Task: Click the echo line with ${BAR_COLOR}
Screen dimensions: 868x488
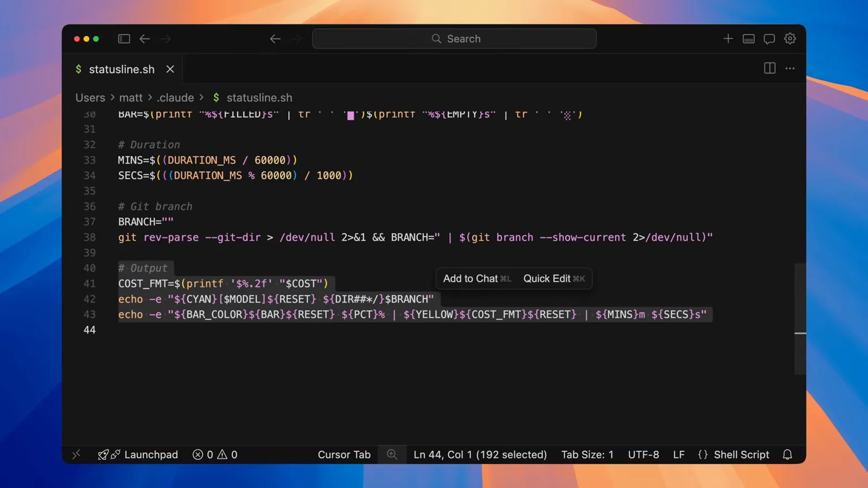Action: [413, 314]
